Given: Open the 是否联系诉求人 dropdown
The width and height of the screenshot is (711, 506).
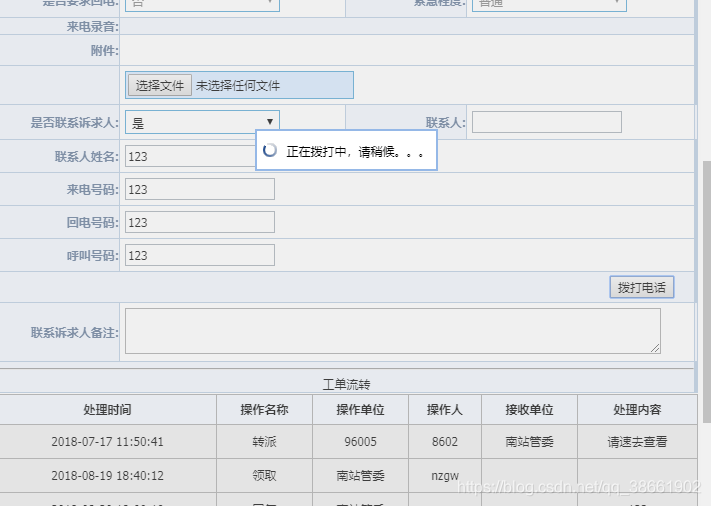Looking at the screenshot, I should (202, 122).
